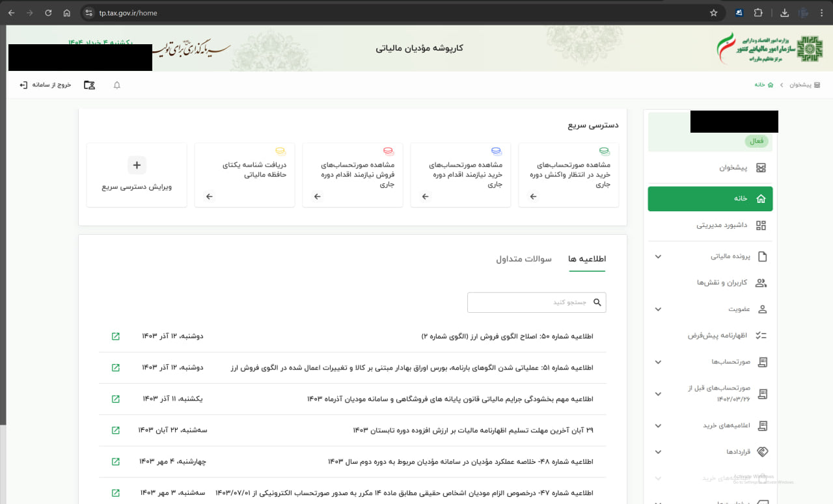Viewport: 833px width, 504px height.
Task: Click the خانه breadcrumb link
Action: (x=764, y=85)
